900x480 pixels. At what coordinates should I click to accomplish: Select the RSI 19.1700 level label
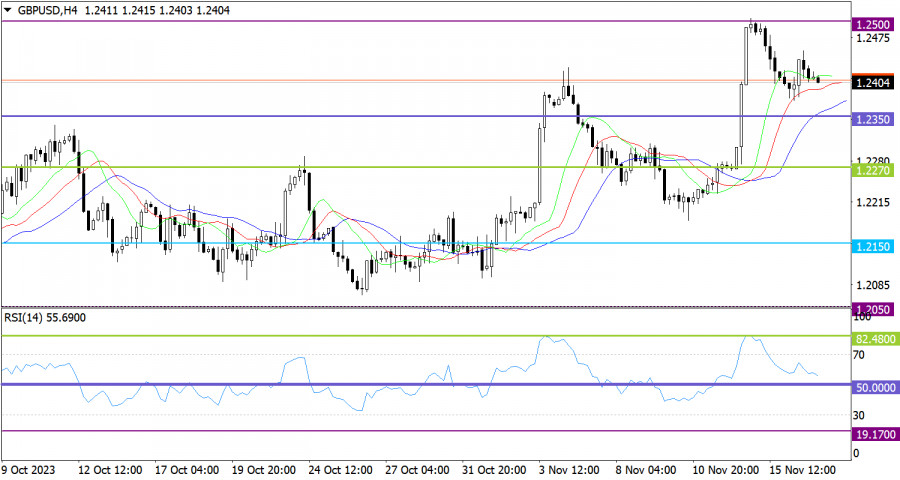click(875, 435)
